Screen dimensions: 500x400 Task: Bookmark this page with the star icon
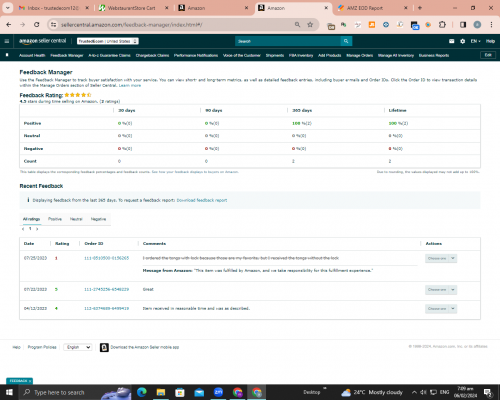(x=310, y=25)
